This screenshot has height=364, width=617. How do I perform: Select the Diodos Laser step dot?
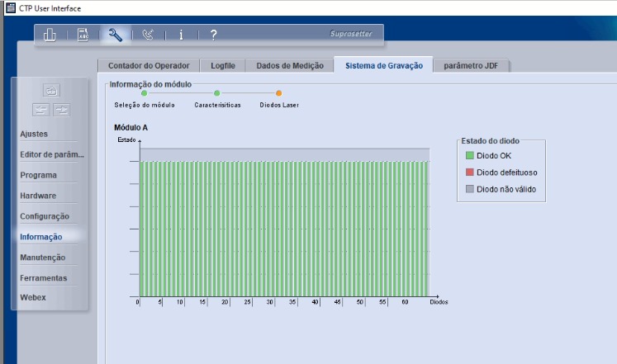(x=278, y=93)
